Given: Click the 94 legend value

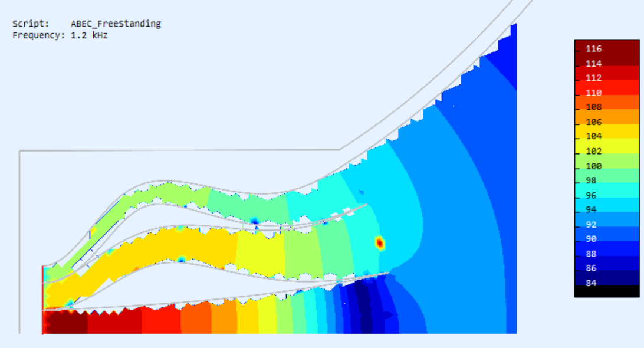Looking at the screenshot, I should 591,209.
